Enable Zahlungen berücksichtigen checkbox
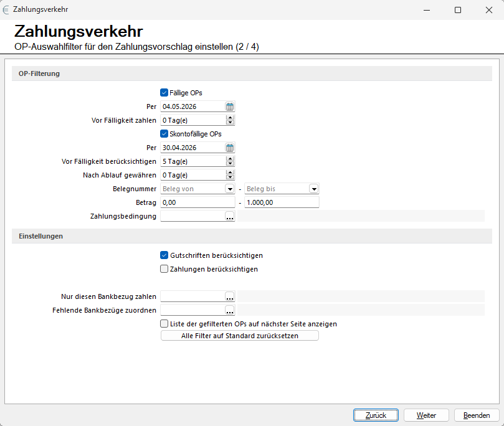Image resolution: width=504 pixels, height=426 pixels. pos(164,269)
